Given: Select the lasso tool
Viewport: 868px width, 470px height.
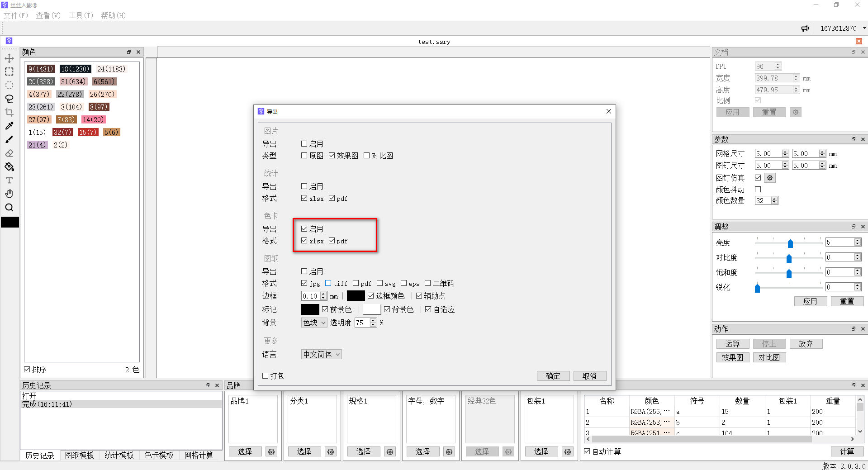Looking at the screenshot, I should pyautogui.click(x=9, y=99).
